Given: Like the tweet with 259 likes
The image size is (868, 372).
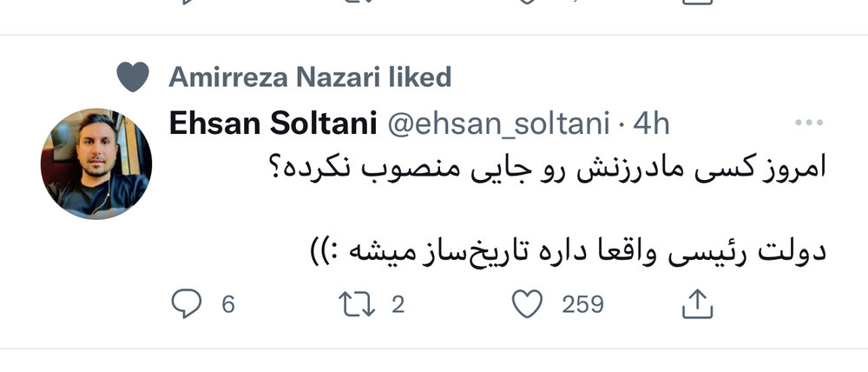Looking at the screenshot, I should 527,304.
